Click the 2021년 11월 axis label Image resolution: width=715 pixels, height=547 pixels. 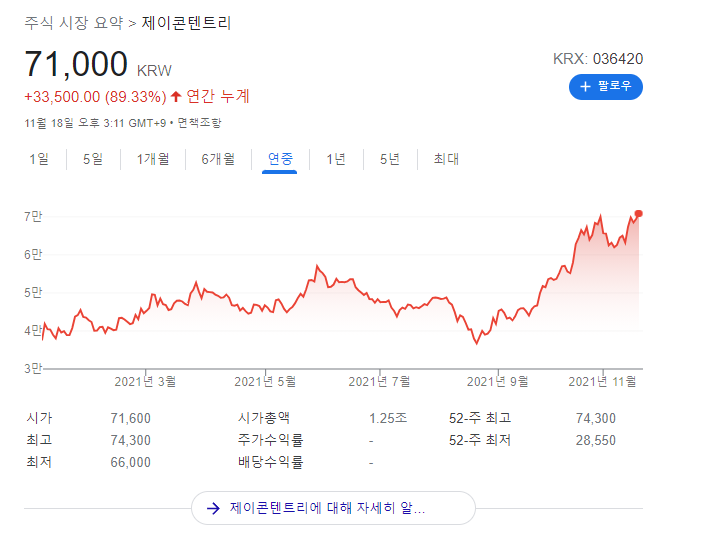[602, 382]
